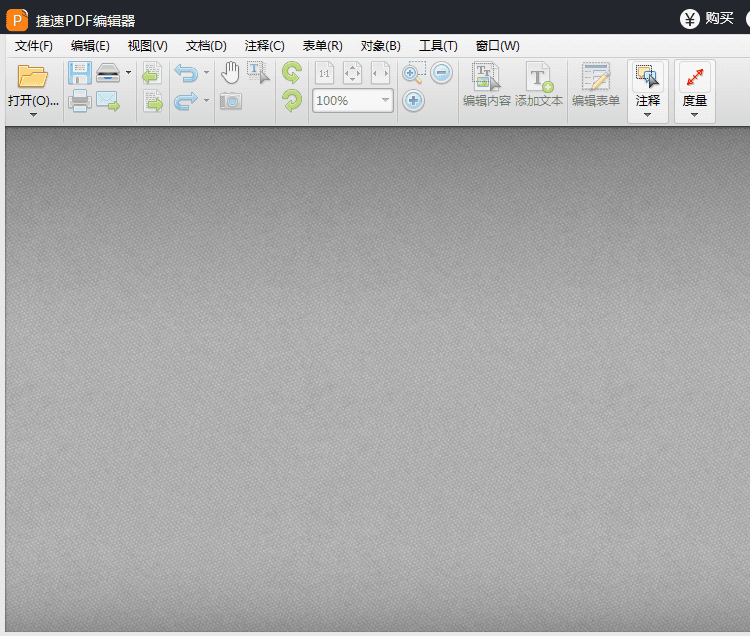Click the Open folder icon

(32, 76)
